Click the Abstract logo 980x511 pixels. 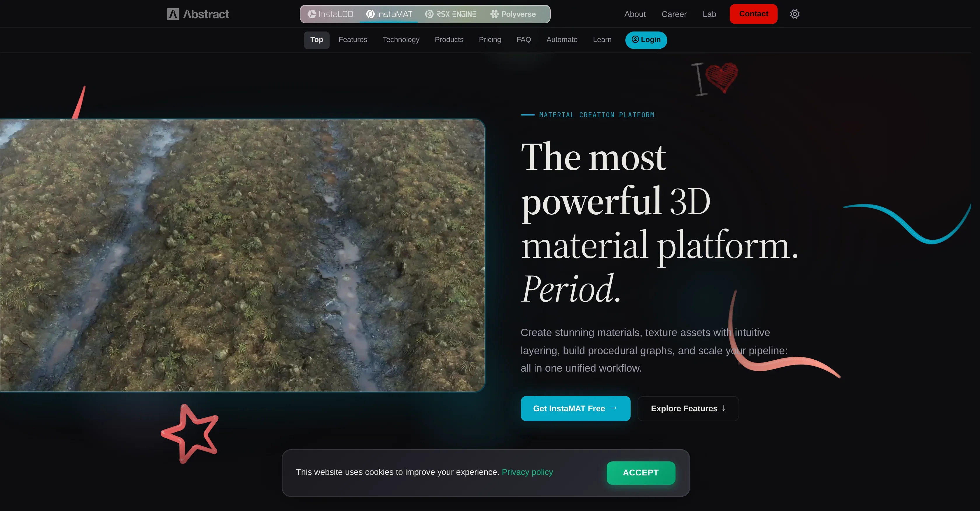pos(198,14)
